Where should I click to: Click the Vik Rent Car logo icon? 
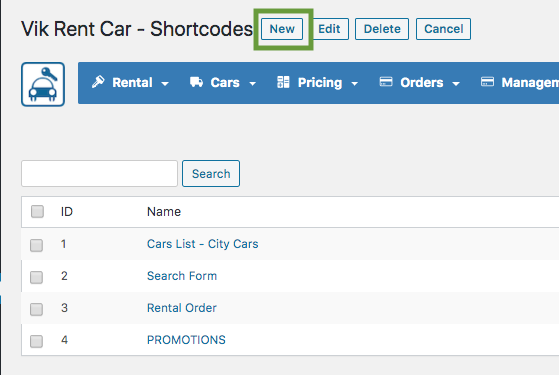pos(43,84)
